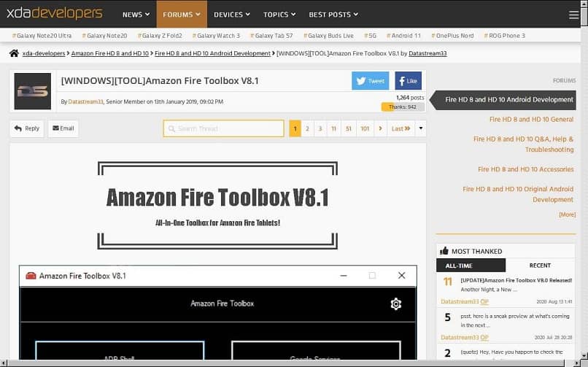The image size is (588, 367).
Task: Open Fire HD 8 and HD 10 Android Development breadcrumb
Action: point(212,53)
